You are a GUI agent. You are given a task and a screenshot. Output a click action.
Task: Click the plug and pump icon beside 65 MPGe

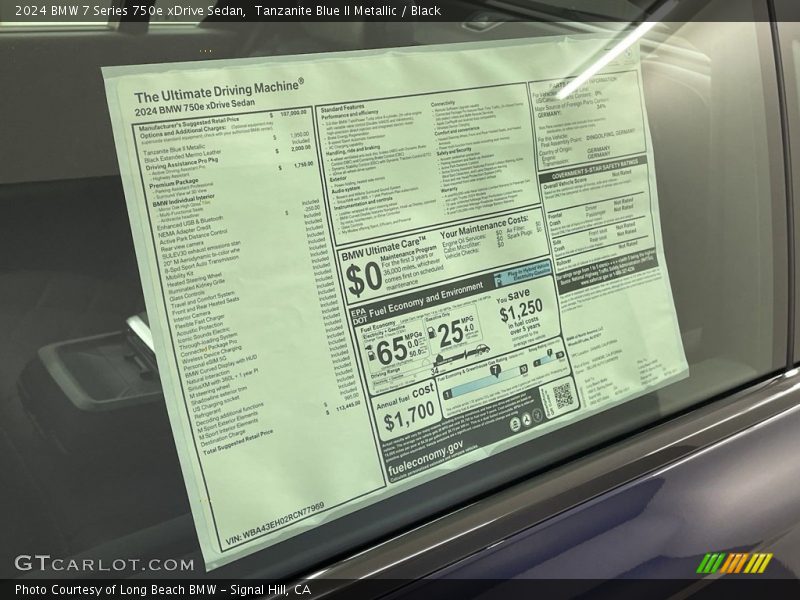coord(369,352)
